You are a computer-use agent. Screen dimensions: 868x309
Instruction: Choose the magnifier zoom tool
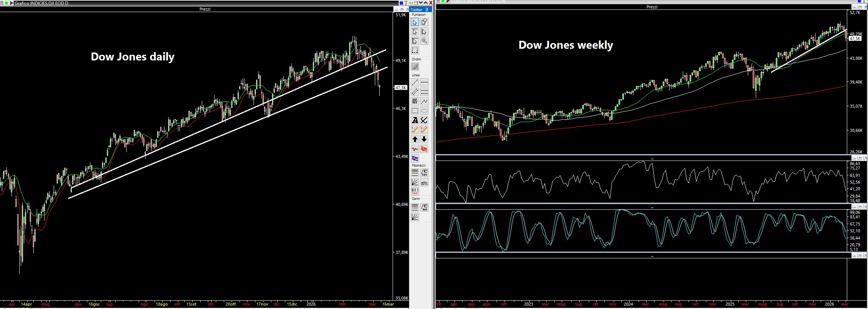pos(424,41)
